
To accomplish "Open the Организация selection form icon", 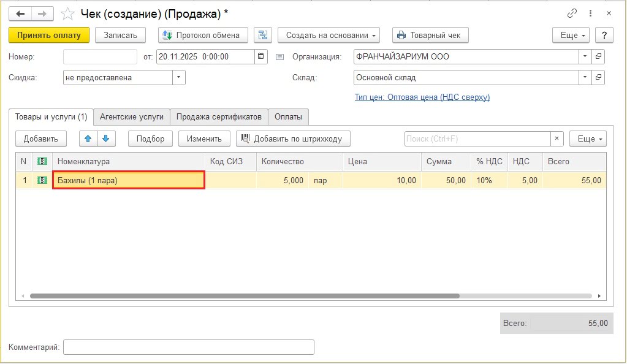I will point(598,56).
